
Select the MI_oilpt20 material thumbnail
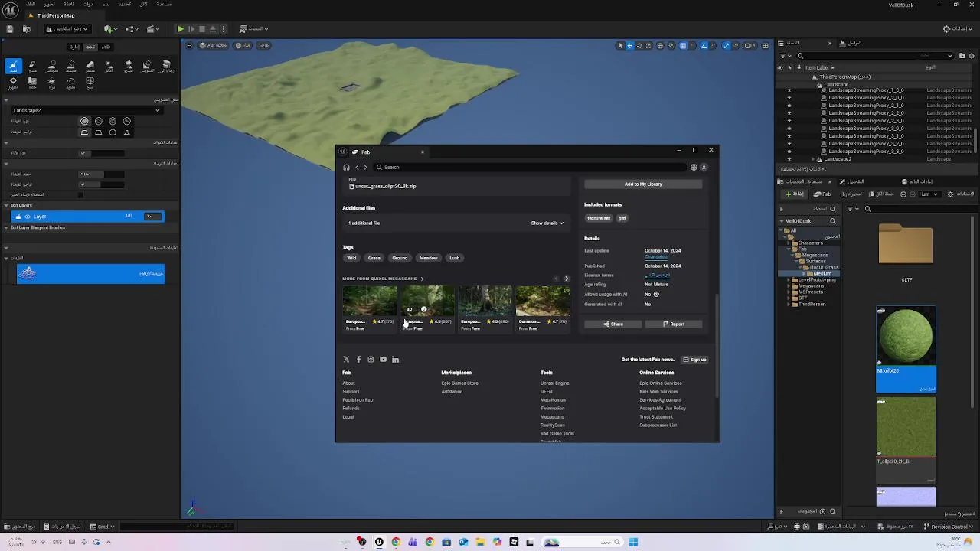click(906, 336)
